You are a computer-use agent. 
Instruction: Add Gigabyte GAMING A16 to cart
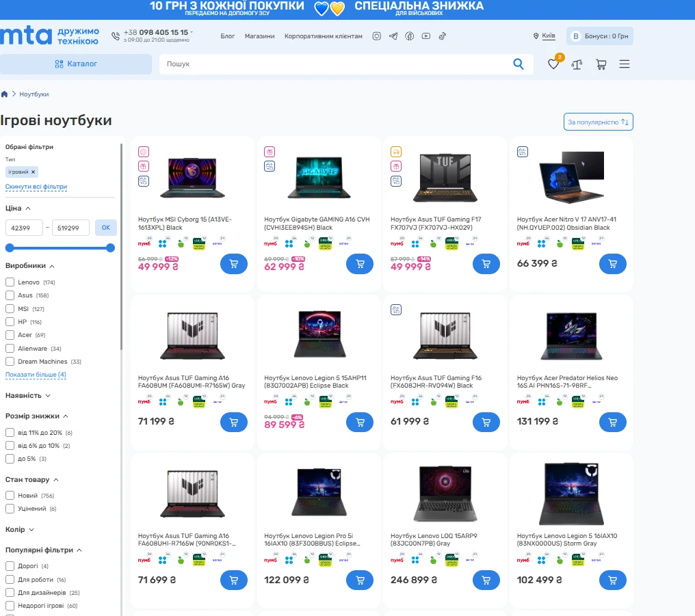[x=359, y=264]
